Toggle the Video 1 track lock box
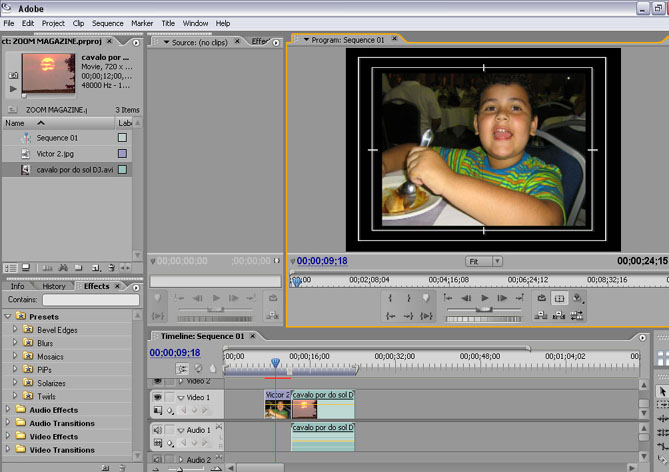Image resolution: width=669 pixels, height=472 pixels. pos(170,398)
